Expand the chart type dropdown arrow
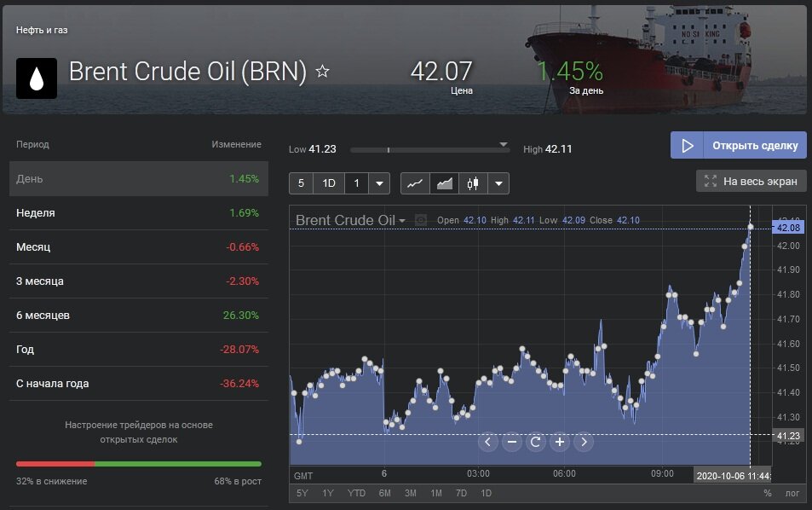812x510 pixels. pyautogui.click(x=498, y=183)
